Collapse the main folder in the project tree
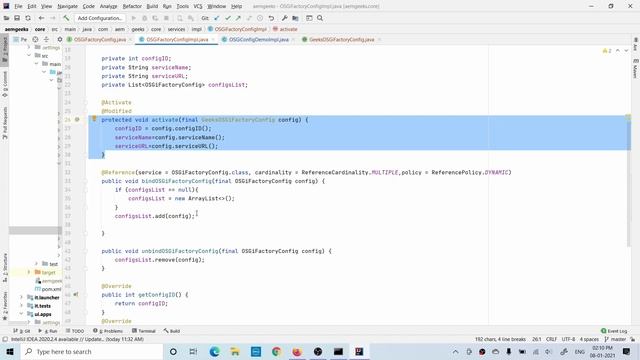Screen dimensions: 640x360 point(36,64)
